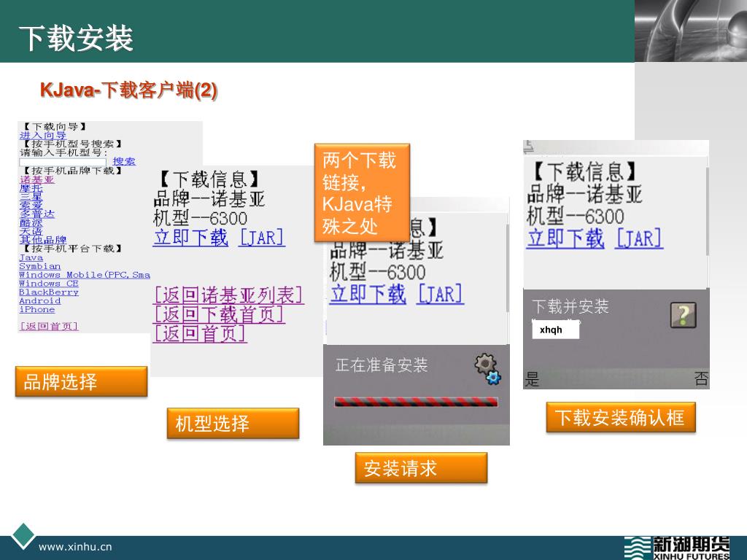Screen dimensions: 747x560
Task: Choose the 否 softkey to cancel install
Action: pos(701,378)
